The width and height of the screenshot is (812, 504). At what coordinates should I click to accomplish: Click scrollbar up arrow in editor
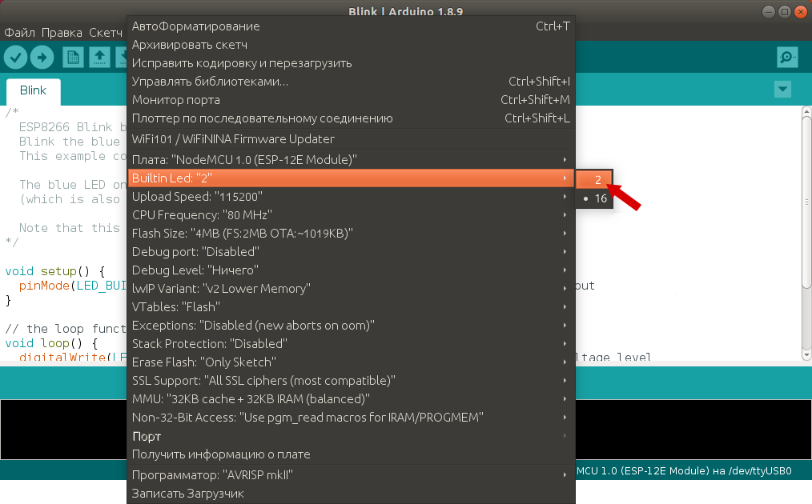tap(806, 110)
